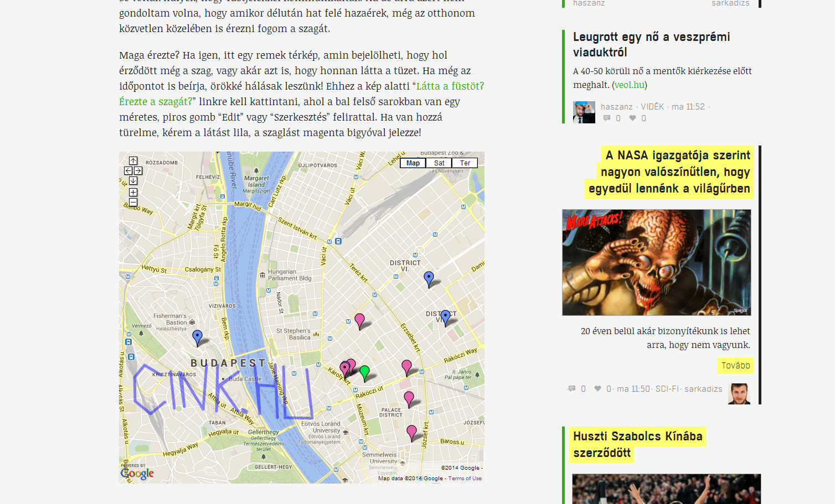
Task: Click the magenta pin on Baross utca
Action: 411,433
